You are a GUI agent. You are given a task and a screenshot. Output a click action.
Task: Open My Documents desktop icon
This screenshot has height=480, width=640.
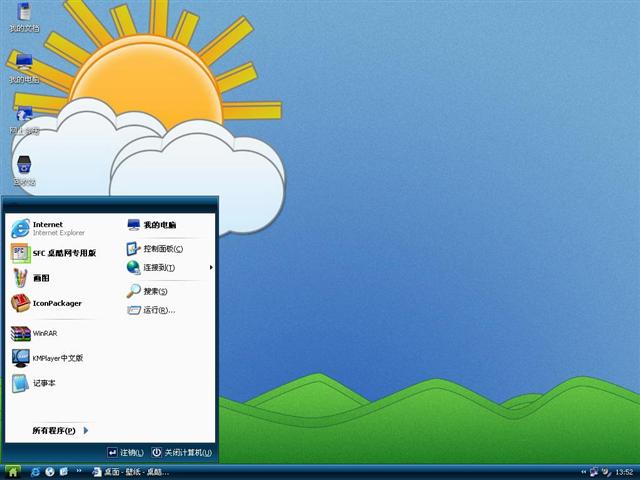click(24, 17)
